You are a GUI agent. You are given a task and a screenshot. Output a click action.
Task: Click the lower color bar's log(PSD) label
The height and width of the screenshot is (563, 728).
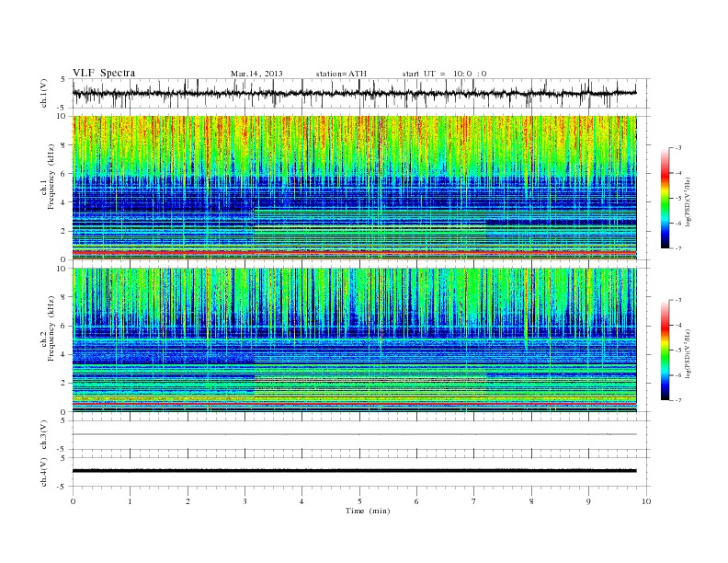click(x=688, y=354)
